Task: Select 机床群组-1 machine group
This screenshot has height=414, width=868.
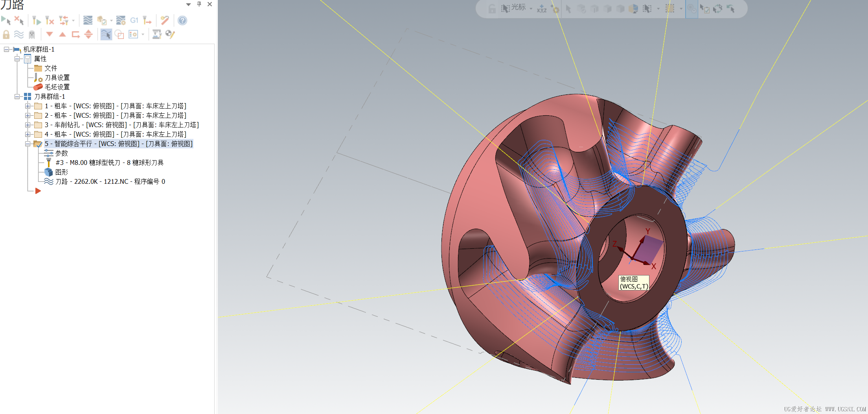Action: click(x=39, y=49)
